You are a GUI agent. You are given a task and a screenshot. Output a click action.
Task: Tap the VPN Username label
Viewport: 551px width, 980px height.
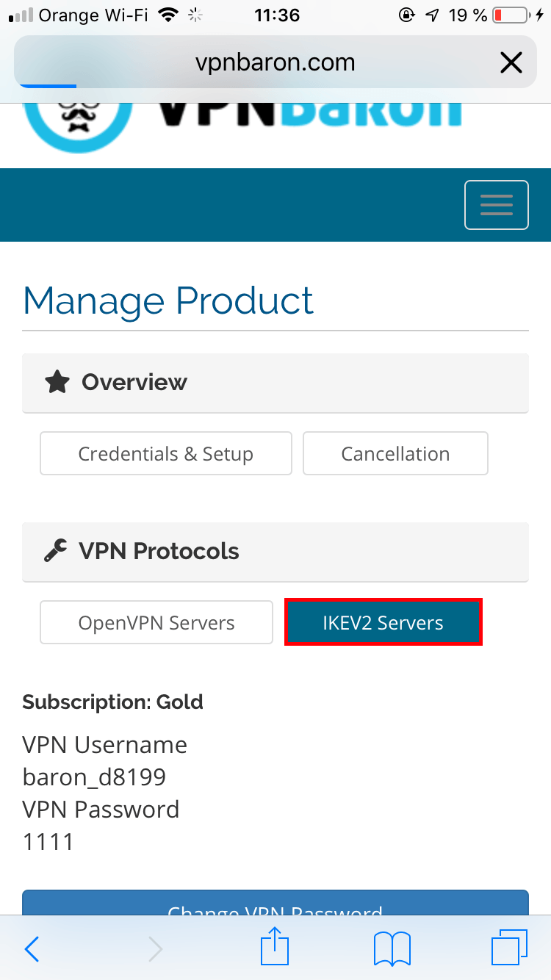point(104,745)
